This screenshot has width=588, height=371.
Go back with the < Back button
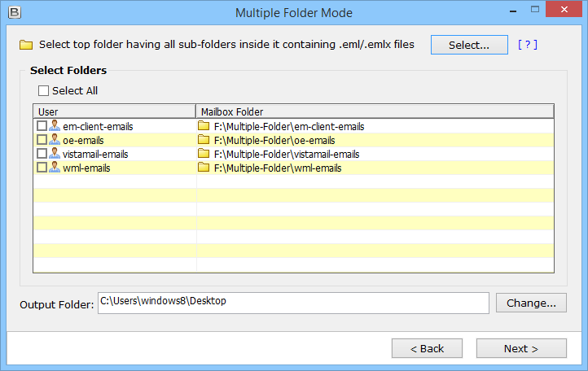coord(427,348)
